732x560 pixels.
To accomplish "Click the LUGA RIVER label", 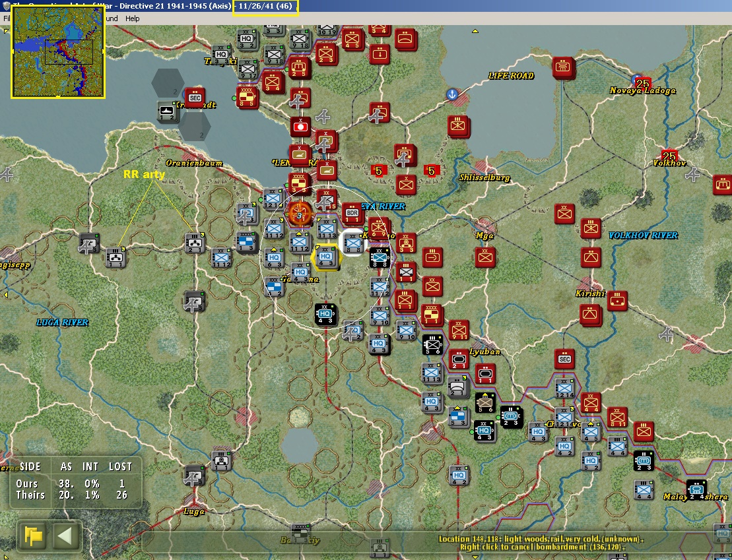I will (62, 323).
